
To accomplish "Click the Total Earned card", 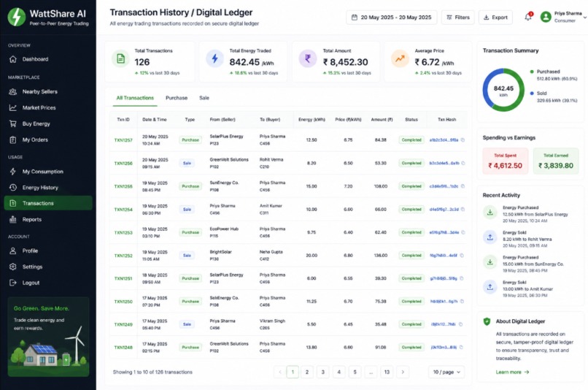I will (x=556, y=161).
